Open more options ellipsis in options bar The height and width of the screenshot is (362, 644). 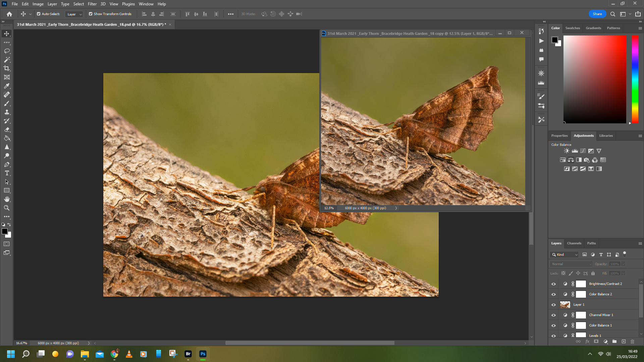click(x=231, y=14)
